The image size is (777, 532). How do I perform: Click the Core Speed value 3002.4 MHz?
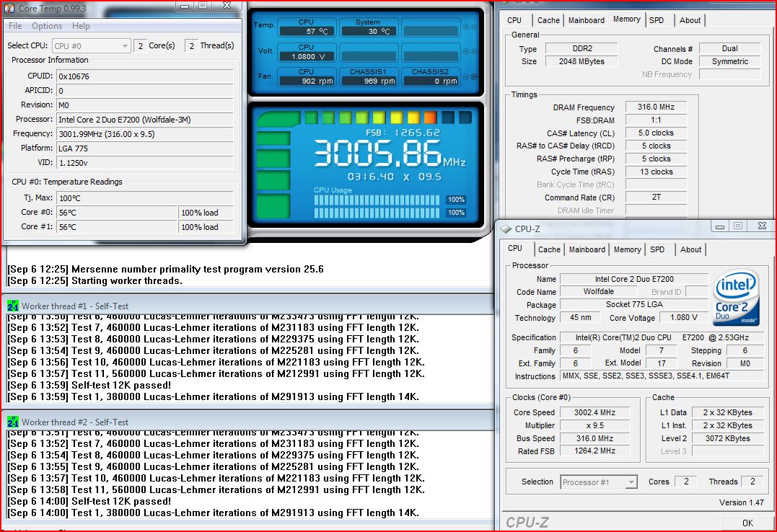coord(594,412)
